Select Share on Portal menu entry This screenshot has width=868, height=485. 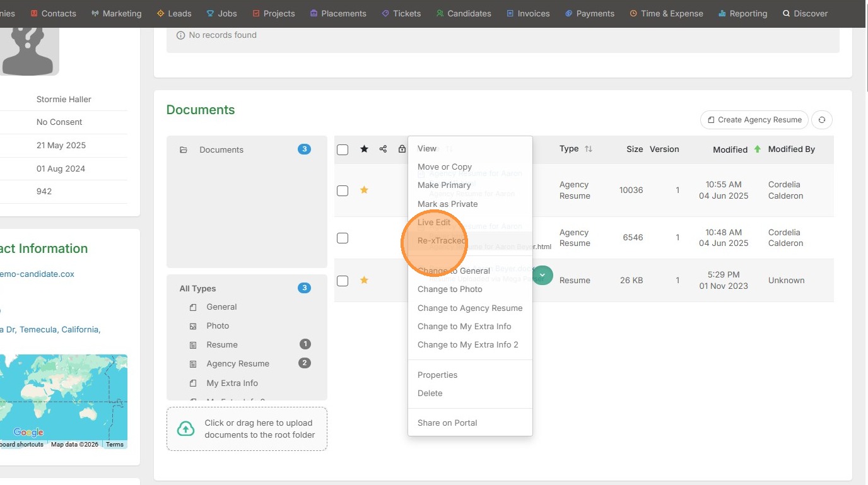(447, 423)
